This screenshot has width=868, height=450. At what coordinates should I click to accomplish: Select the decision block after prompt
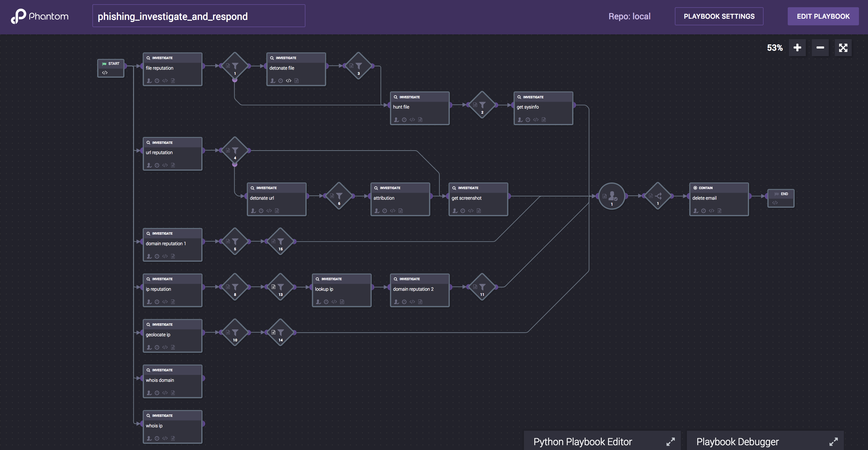pyautogui.click(x=657, y=196)
